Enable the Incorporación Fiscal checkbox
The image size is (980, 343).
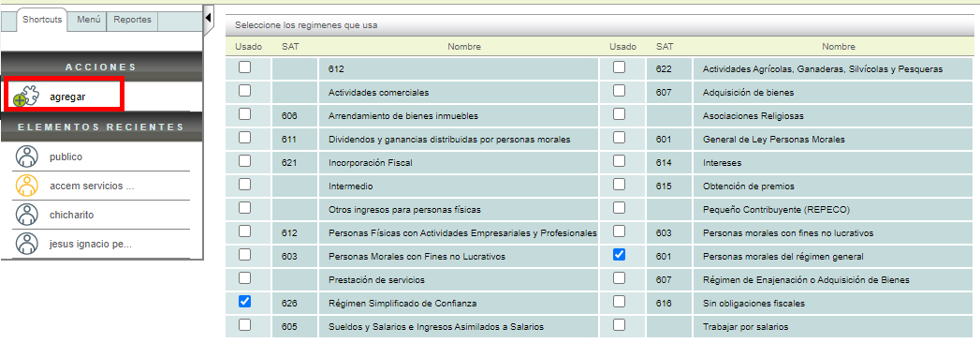pos(245,161)
